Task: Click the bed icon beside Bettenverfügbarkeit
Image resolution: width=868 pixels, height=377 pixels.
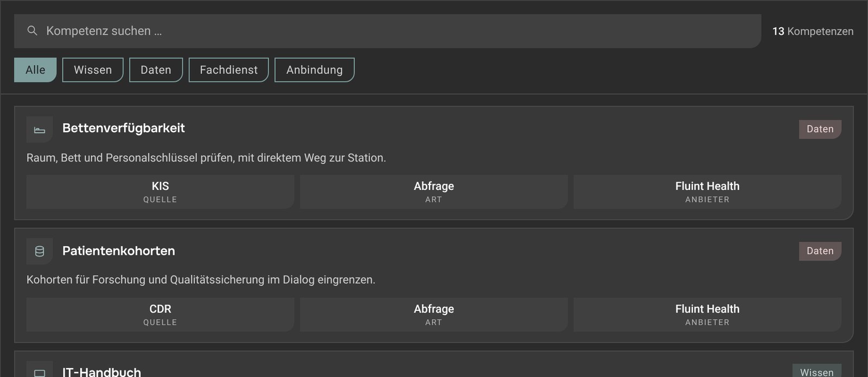Action: pos(40,130)
